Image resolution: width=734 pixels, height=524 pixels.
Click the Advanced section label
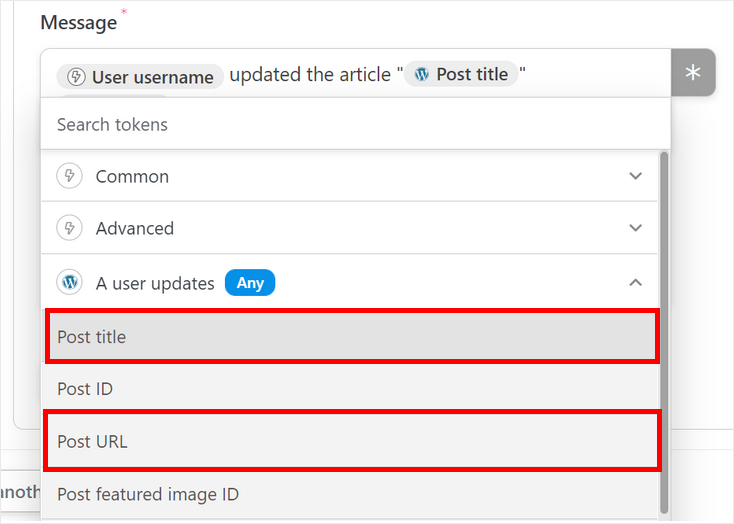(x=135, y=228)
